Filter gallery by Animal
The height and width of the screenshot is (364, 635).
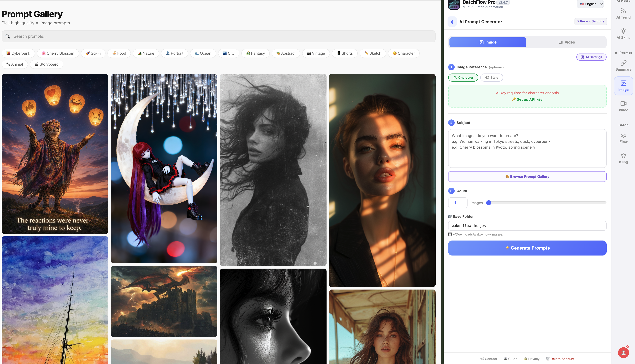[x=15, y=64]
